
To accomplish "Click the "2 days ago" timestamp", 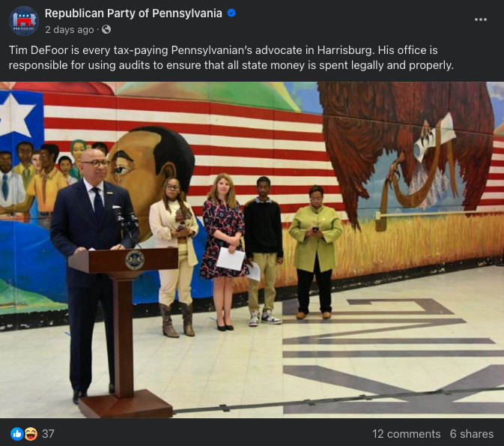I will point(70,29).
